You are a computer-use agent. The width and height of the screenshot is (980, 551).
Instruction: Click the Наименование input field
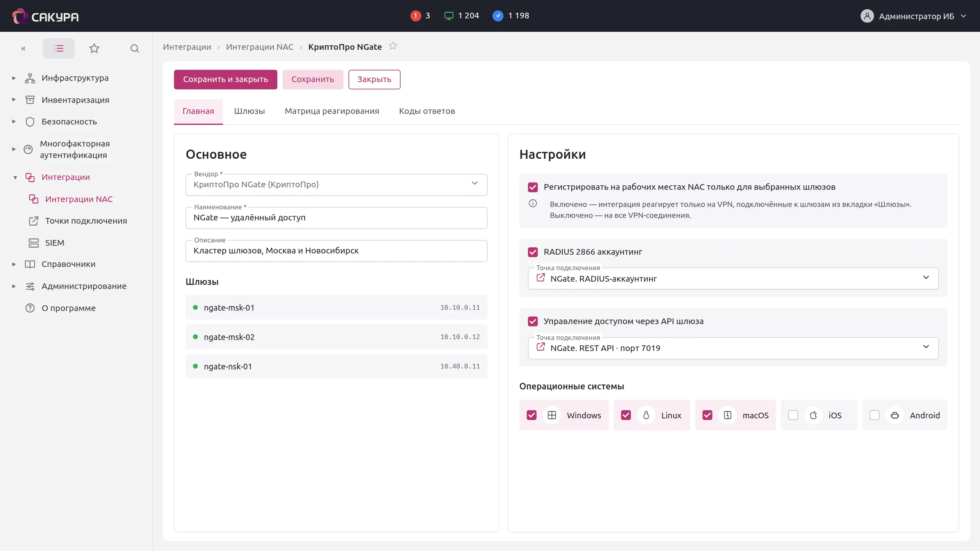pos(336,218)
